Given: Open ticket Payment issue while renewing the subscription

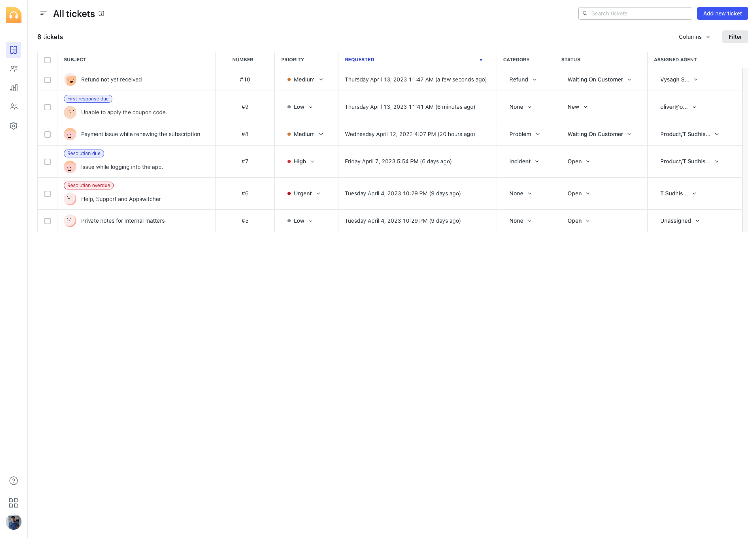Looking at the screenshot, I should coord(141,134).
